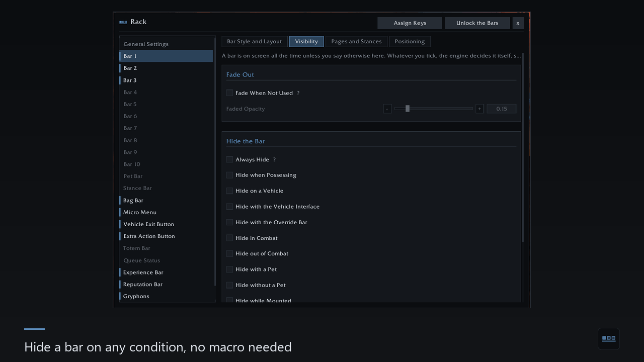Open General Settings in the sidebar
The width and height of the screenshot is (644, 362).
[166, 44]
